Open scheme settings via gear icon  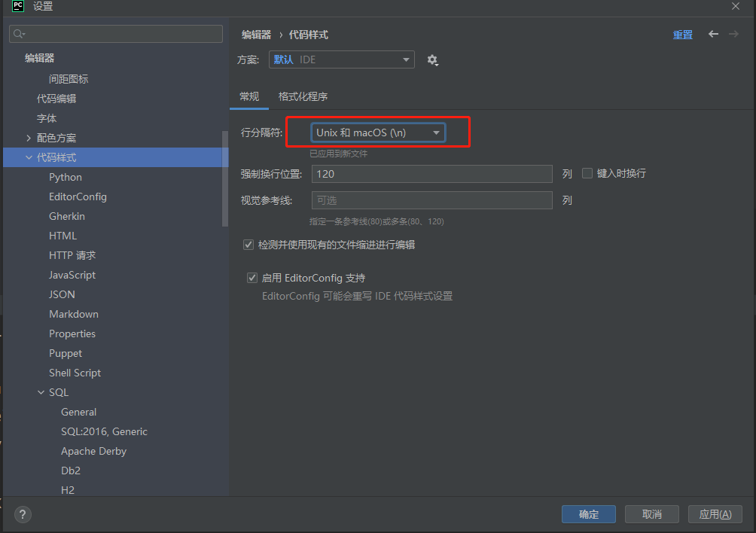click(x=433, y=59)
